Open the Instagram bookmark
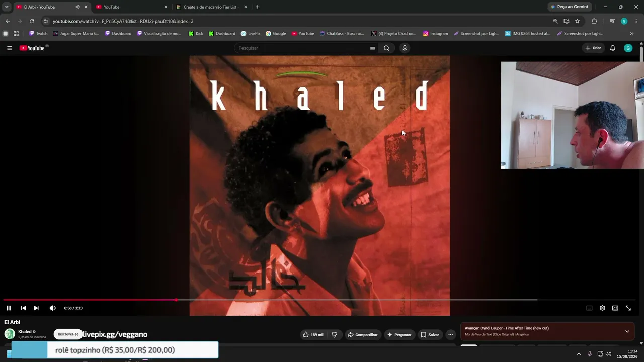Screen dimensions: 644x362 tap(435, 34)
